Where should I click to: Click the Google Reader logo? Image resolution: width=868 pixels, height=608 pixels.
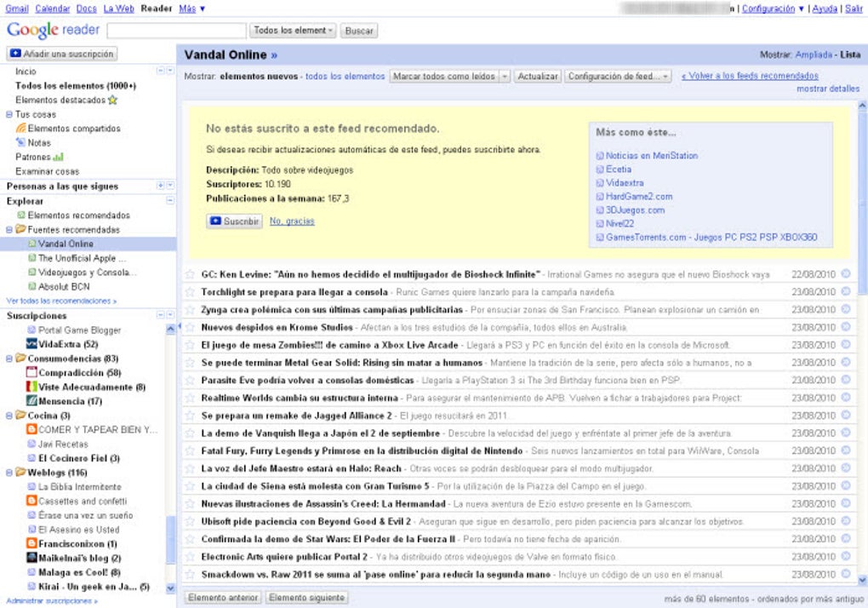53,30
